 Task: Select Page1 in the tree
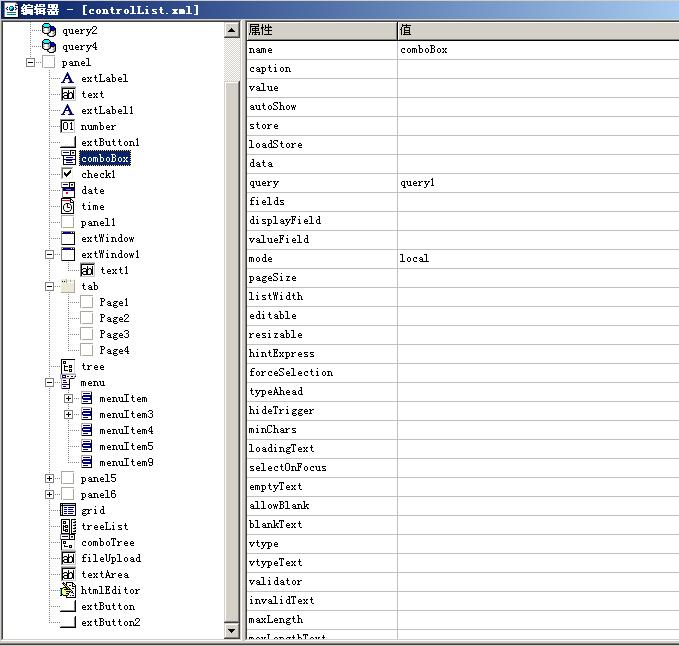coord(114,302)
